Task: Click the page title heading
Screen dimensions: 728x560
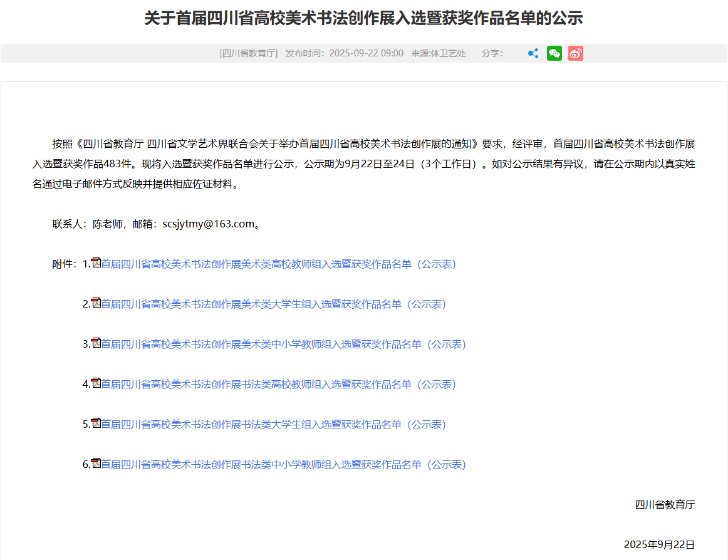Action: coord(363,18)
